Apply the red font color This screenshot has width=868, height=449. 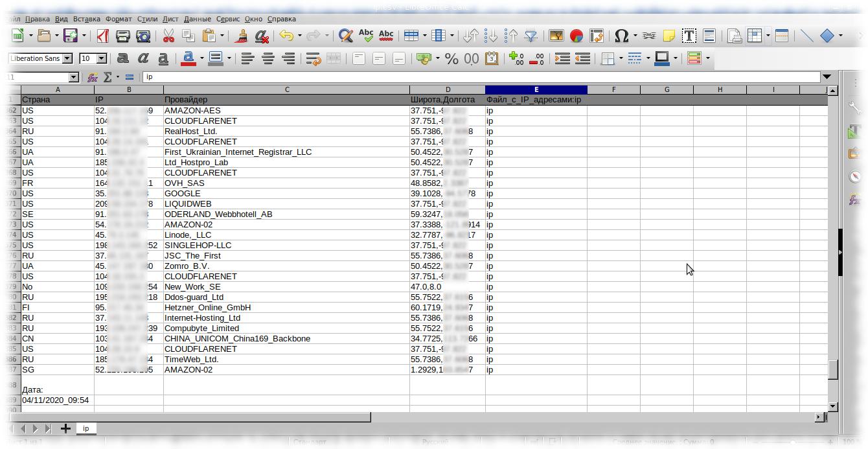(188, 58)
